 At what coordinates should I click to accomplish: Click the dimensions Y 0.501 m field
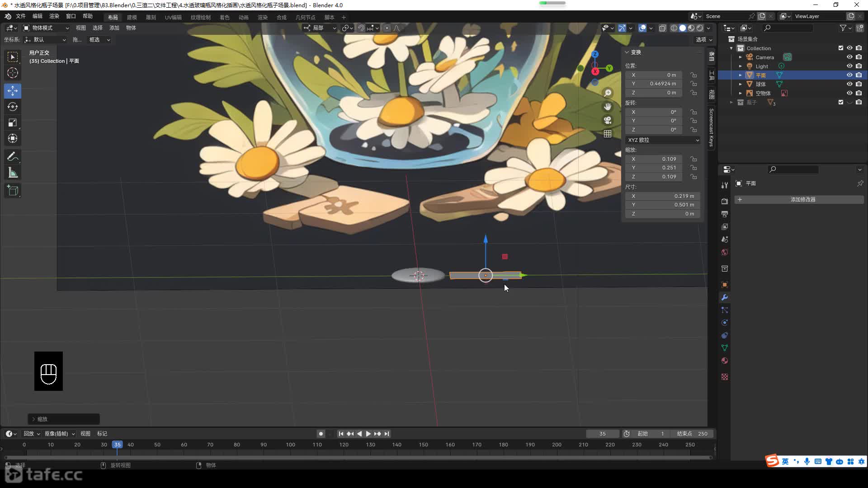[x=663, y=205]
